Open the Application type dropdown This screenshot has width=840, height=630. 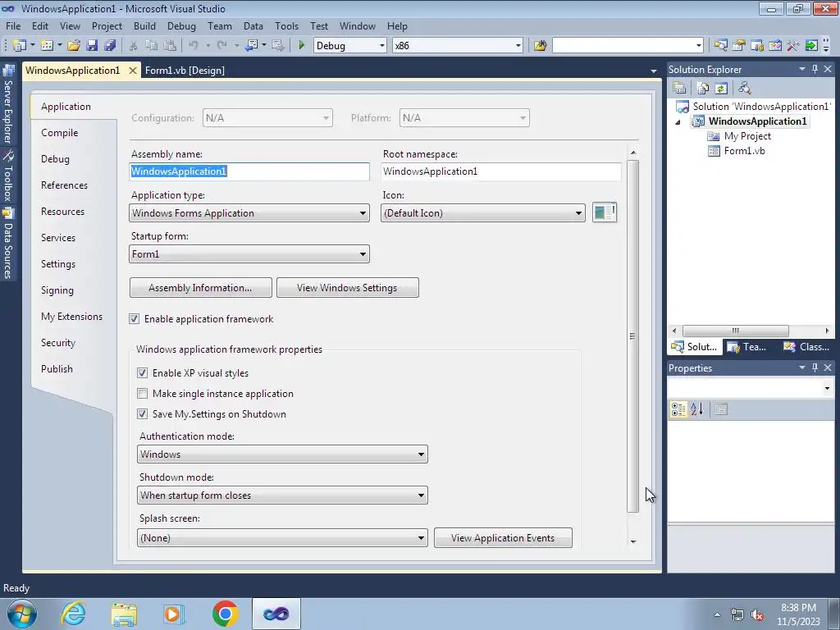click(249, 212)
